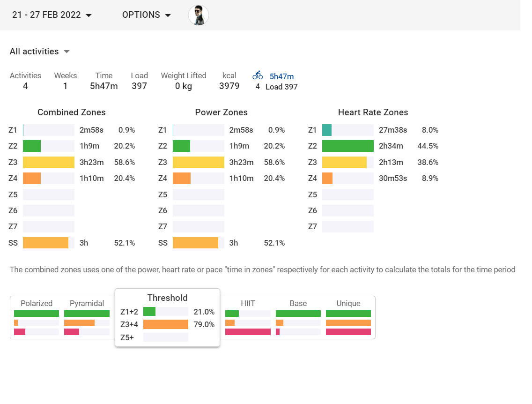This screenshot has width=532, height=404.
Task: Click the Heart Rate Z1 teal bar
Action: pos(327,130)
